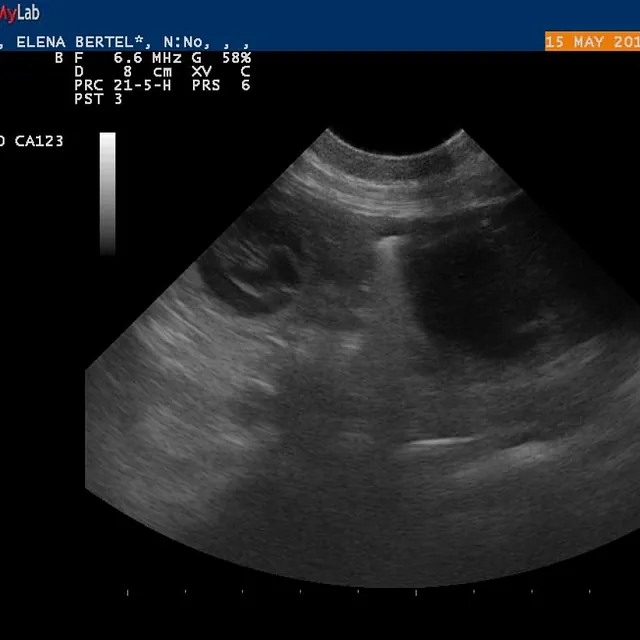Click the bright horizontal echo line lower right
The height and width of the screenshot is (640, 640).
pos(440,441)
